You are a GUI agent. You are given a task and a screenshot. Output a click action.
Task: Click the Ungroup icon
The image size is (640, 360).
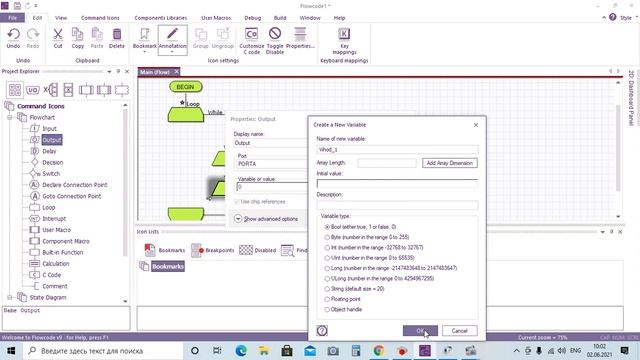coord(222,38)
